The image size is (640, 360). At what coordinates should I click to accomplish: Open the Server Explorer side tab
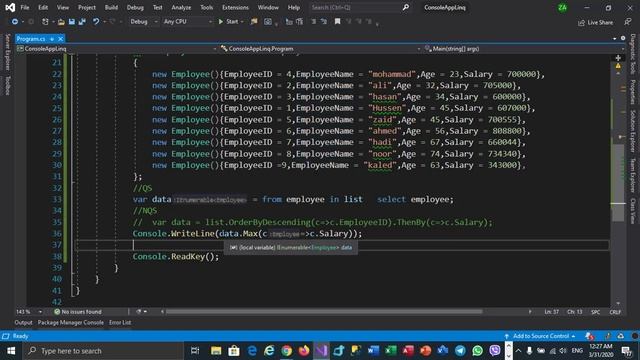point(7,52)
